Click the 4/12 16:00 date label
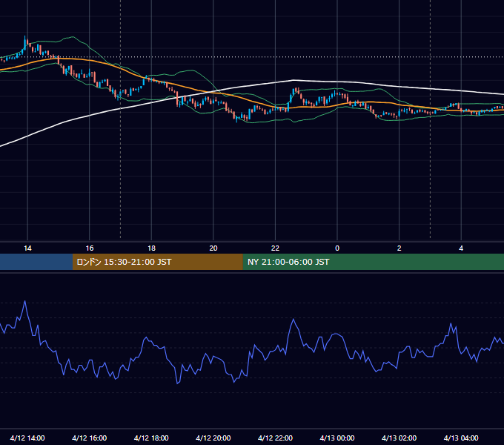Image resolution: width=504 pixels, height=445 pixels. tap(90, 438)
